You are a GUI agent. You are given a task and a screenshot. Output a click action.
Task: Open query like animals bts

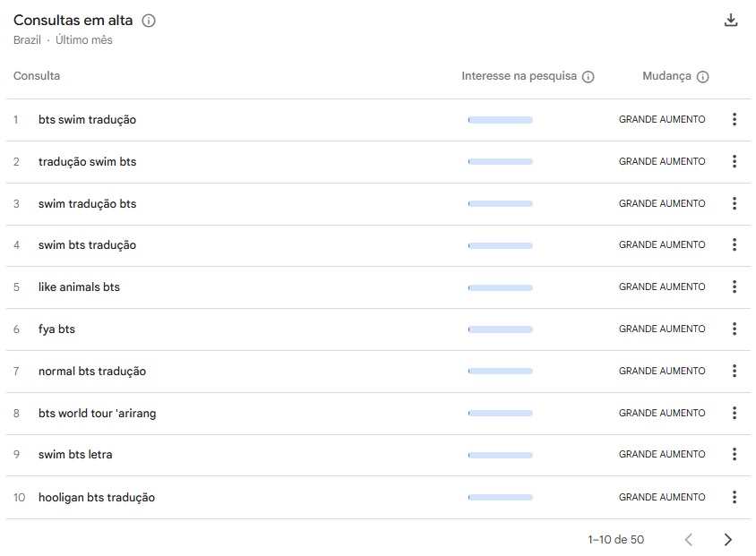(x=79, y=287)
